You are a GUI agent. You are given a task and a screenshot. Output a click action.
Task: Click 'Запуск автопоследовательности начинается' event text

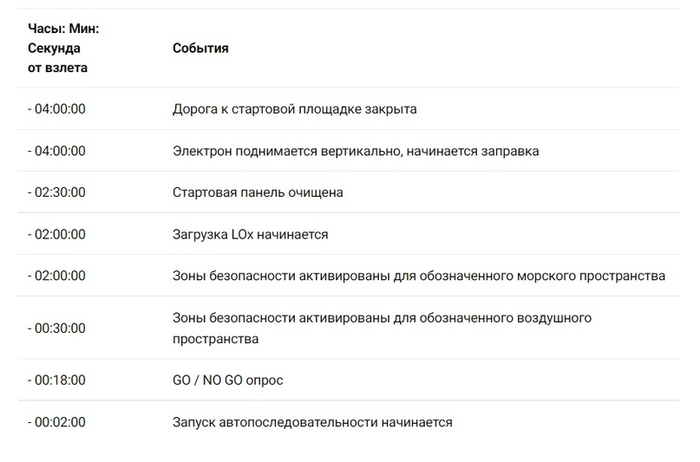coord(312,423)
